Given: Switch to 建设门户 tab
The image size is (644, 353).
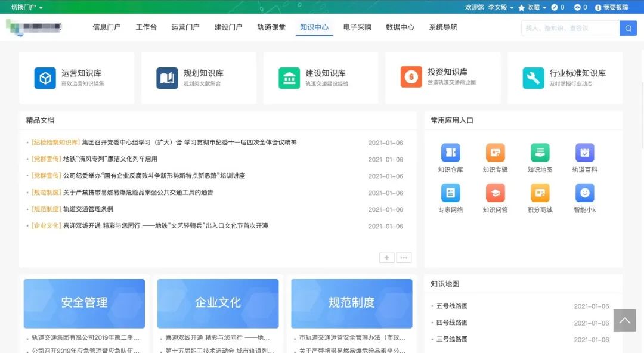Looking at the screenshot, I should tap(228, 27).
